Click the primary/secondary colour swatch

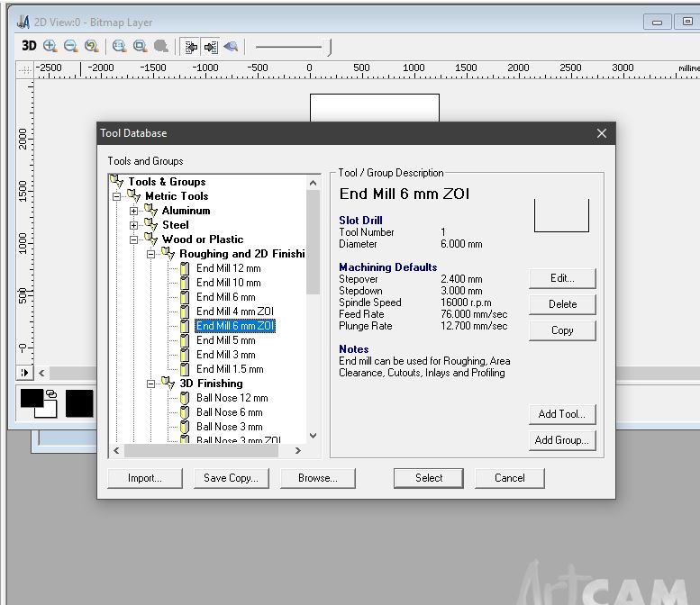point(39,403)
